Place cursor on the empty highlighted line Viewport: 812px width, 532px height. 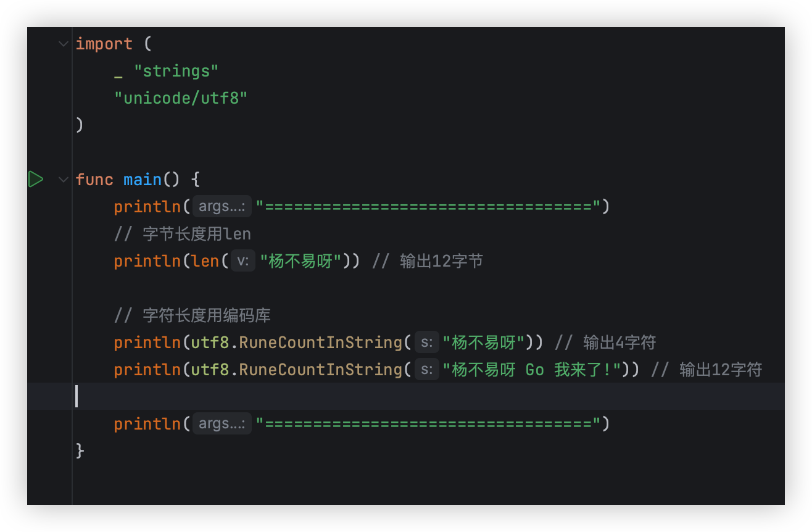[x=406, y=396]
